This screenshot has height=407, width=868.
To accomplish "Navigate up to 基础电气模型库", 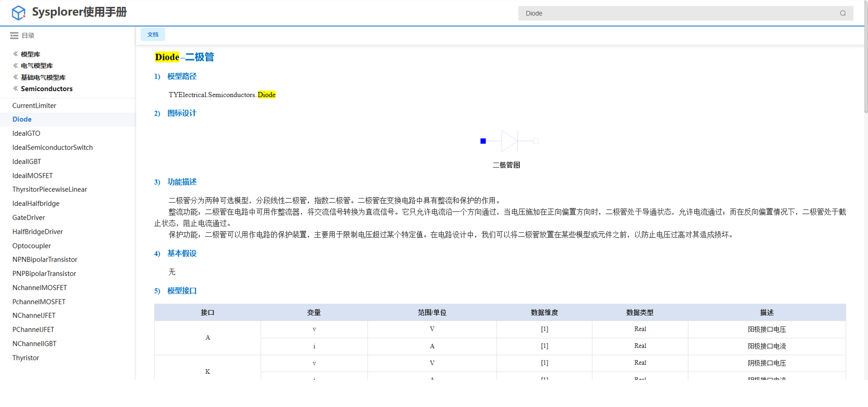I will coord(43,77).
